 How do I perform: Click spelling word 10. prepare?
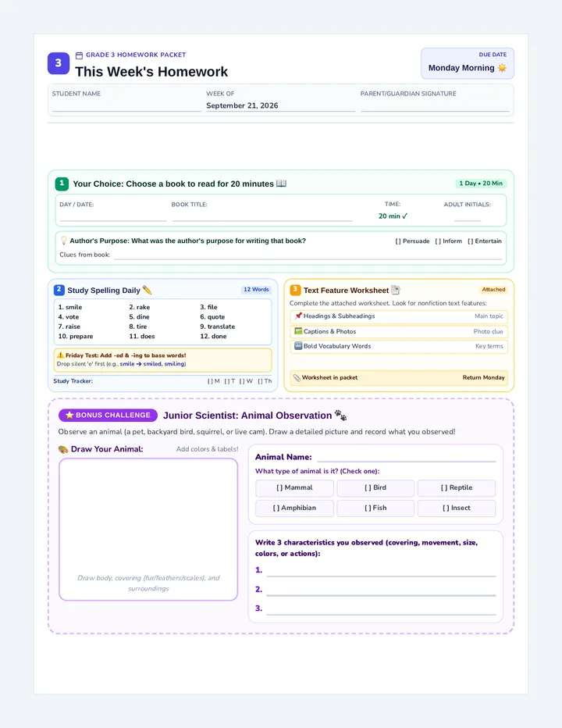pyautogui.click(x=76, y=336)
